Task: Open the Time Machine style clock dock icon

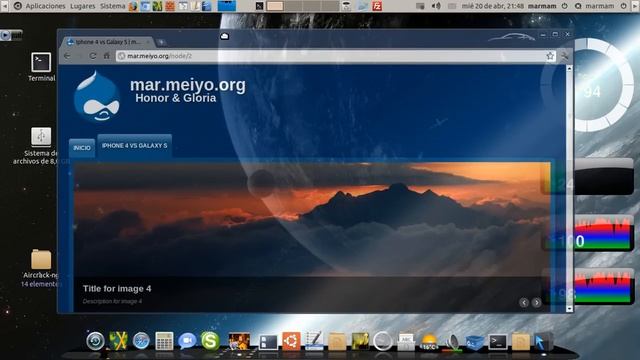Action: click(x=96, y=341)
